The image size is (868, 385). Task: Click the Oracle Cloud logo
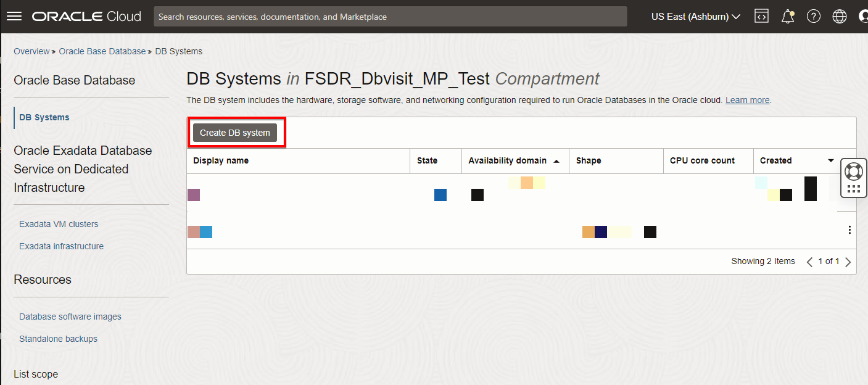(x=87, y=17)
